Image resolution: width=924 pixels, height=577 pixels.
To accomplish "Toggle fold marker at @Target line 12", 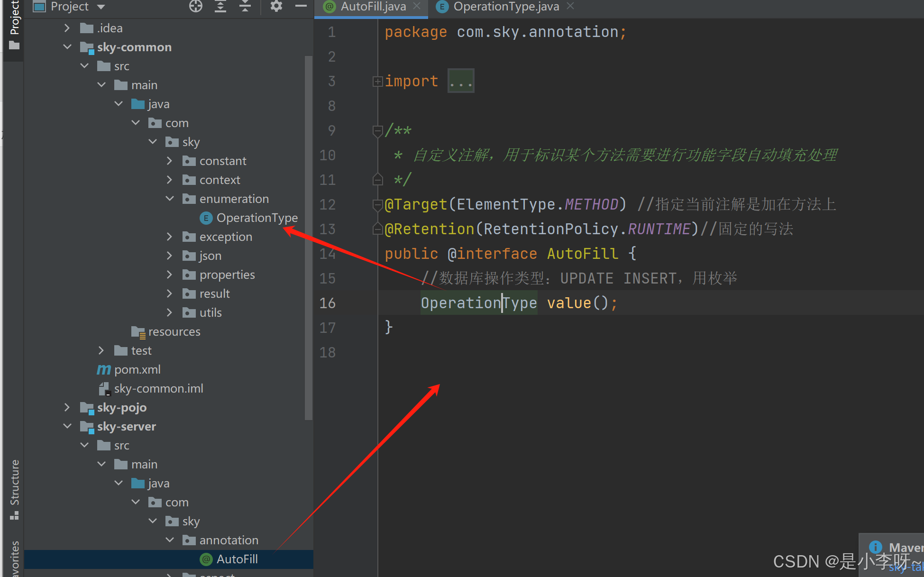I will pyautogui.click(x=377, y=205).
